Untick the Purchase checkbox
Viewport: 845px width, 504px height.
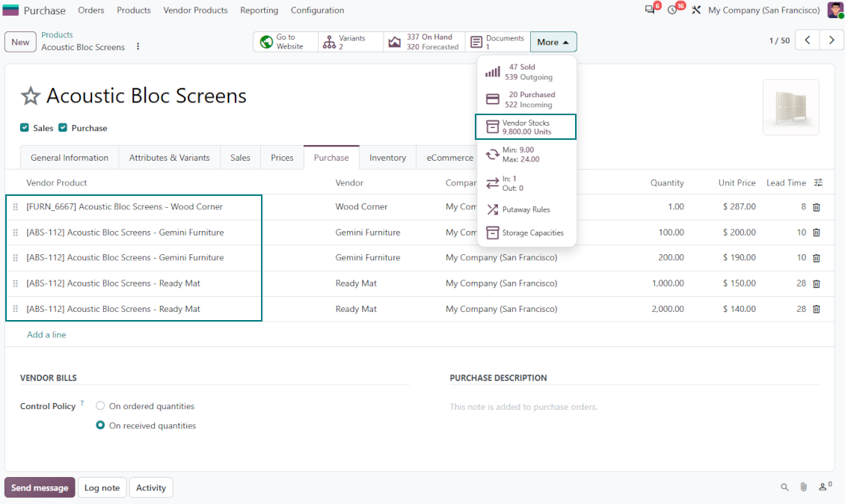(x=63, y=128)
